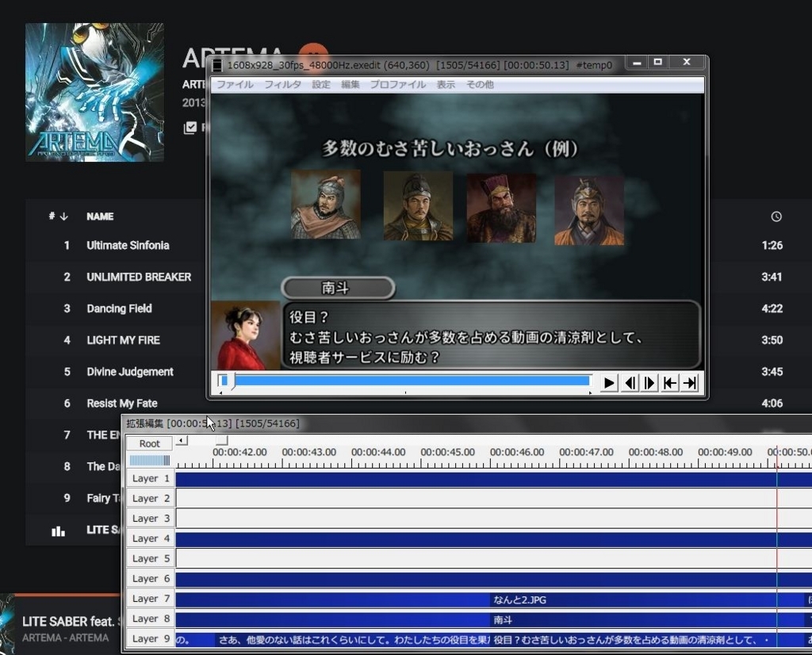Open the ファイル menu
This screenshot has width=812, height=655.
pyautogui.click(x=235, y=84)
